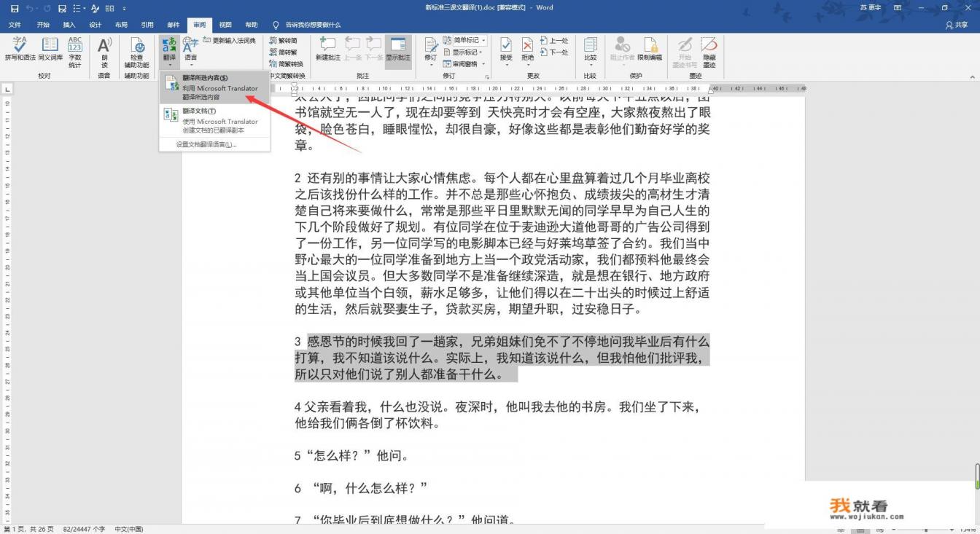This screenshot has width=980, height=534.
Task: Go to next comment (下一条)
Action: click(374, 50)
